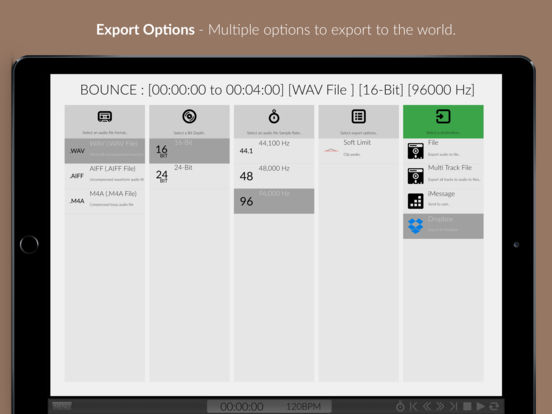Choose the Dropbox export destination

click(x=443, y=226)
